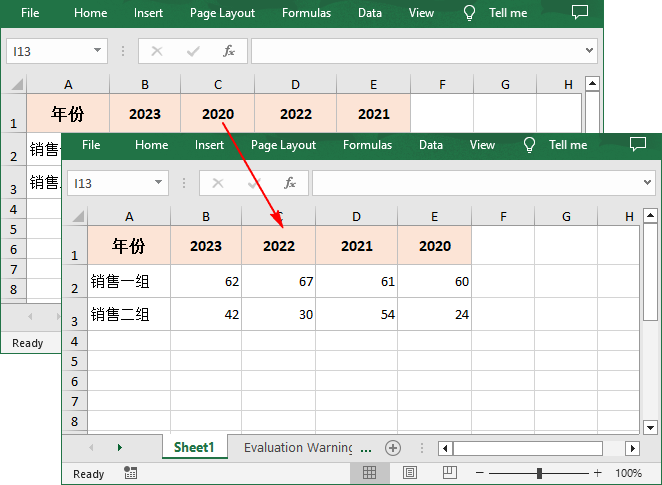
Task: Select the 销售二组 cell in front window
Action: pyautogui.click(x=129, y=314)
